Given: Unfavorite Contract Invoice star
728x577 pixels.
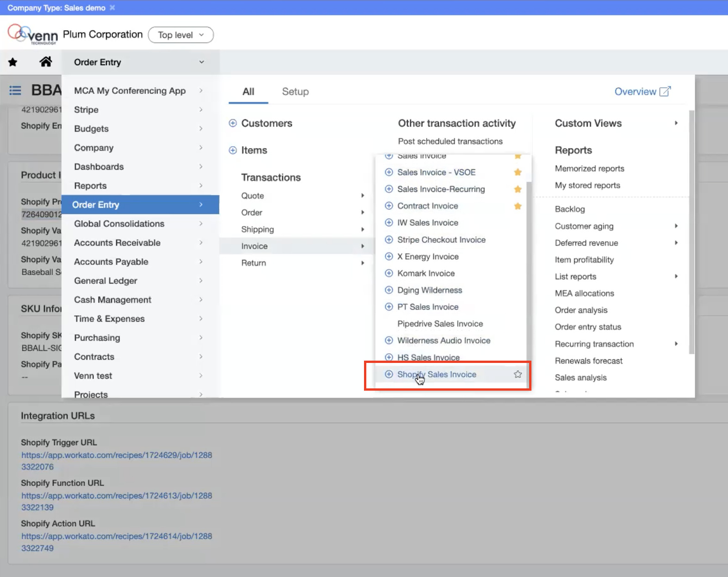Looking at the screenshot, I should tap(518, 206).
